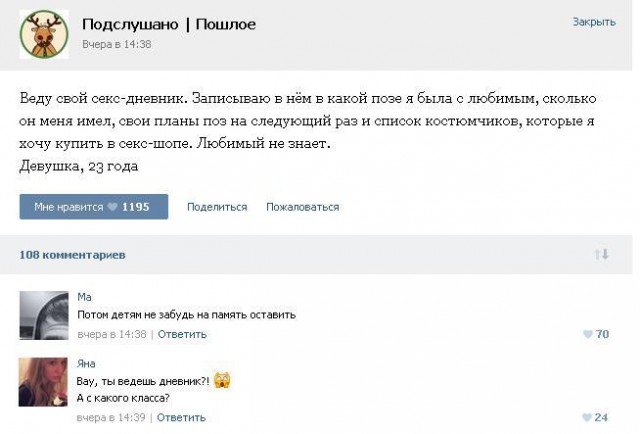Click Поделиться to share the post
Screen dimensions: 640x434
coord(216,207)
